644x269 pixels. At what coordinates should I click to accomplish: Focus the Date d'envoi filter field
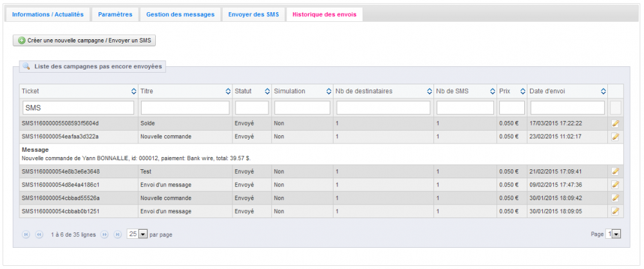(x=567, y=107)
